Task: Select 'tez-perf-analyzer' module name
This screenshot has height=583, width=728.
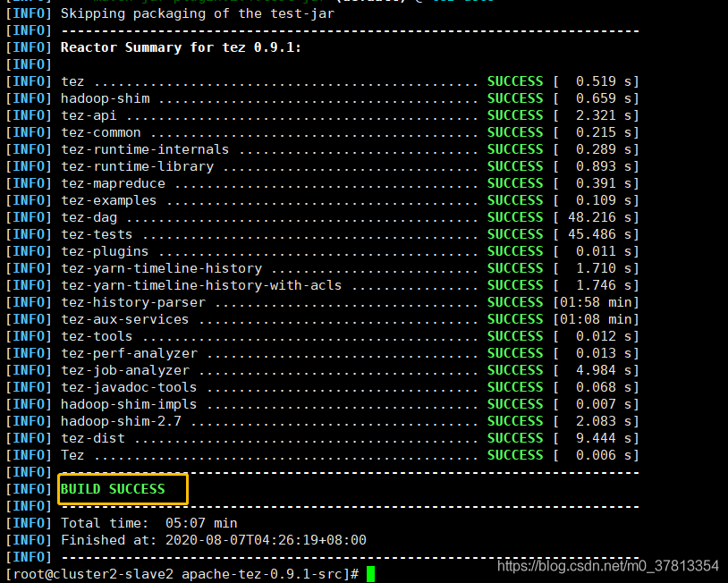Action: pyautogui.click(x=129, y=353)
